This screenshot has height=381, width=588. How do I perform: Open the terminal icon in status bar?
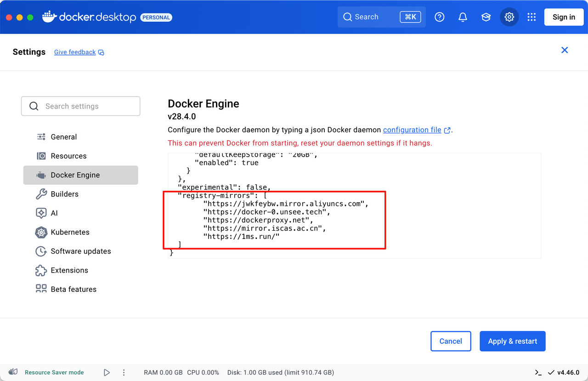click(538, 372)
